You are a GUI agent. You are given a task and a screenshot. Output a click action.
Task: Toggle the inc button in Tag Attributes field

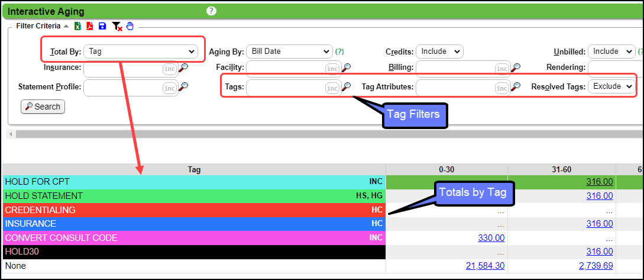[501, 88]
